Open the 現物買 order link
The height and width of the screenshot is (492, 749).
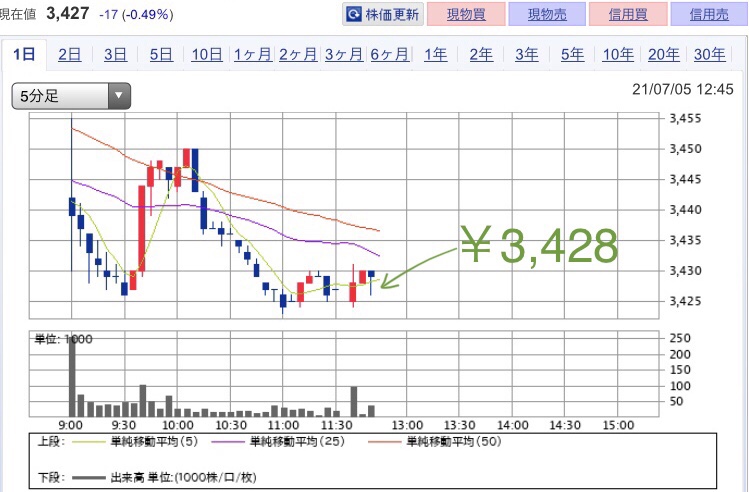[466, 14]
